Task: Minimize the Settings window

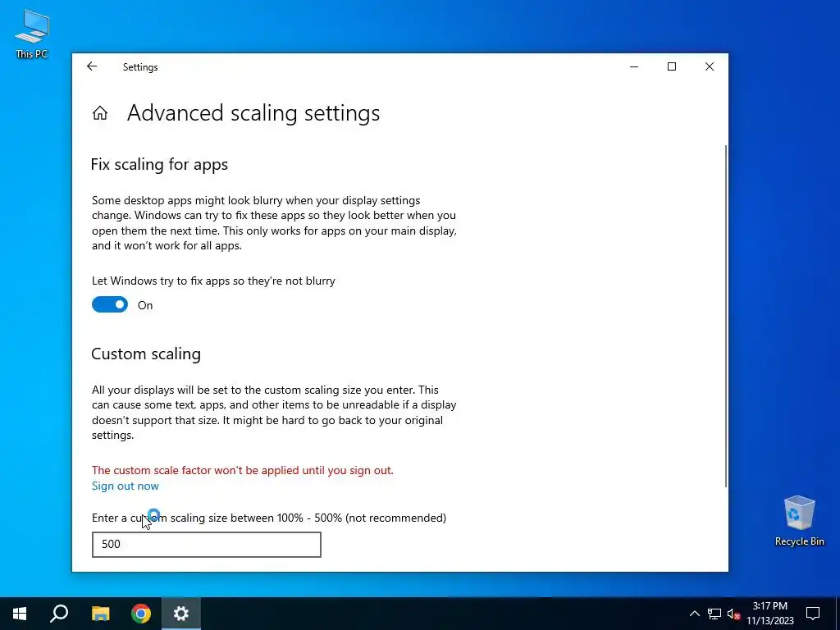Action: [x=634, y=66]
